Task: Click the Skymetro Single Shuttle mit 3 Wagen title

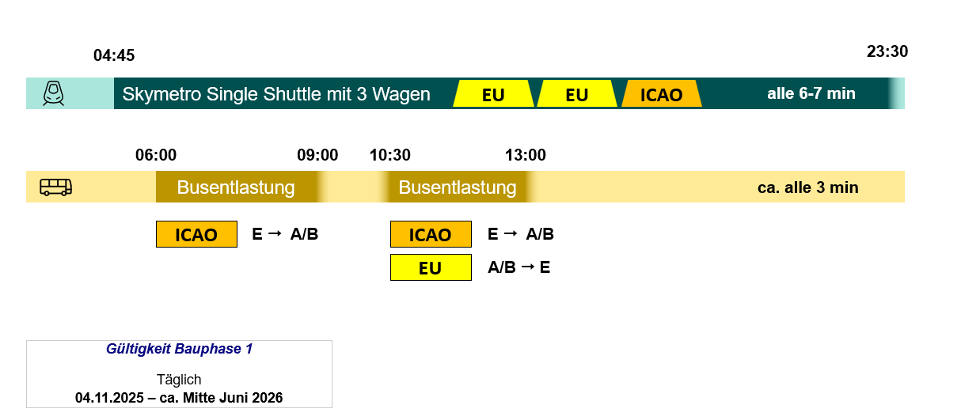Action: [x=276, y=94]
